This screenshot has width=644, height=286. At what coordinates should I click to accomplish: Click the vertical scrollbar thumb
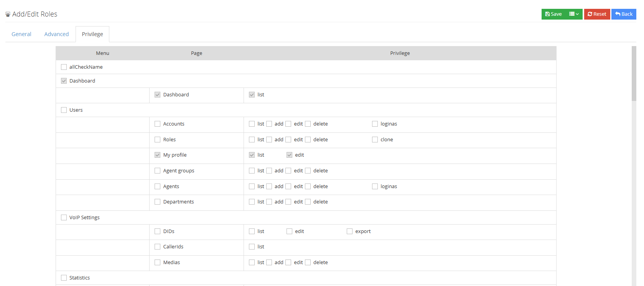[x=634, y=74]
